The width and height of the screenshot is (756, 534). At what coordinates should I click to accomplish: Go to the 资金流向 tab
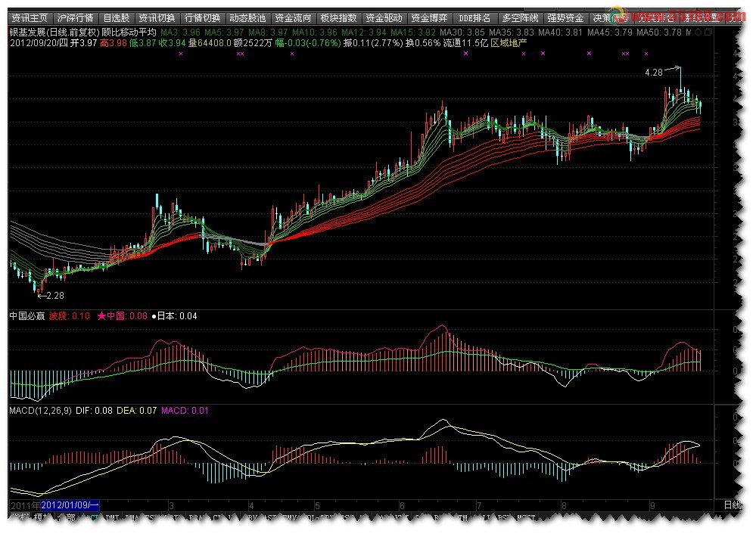click(x=293, y=18)
